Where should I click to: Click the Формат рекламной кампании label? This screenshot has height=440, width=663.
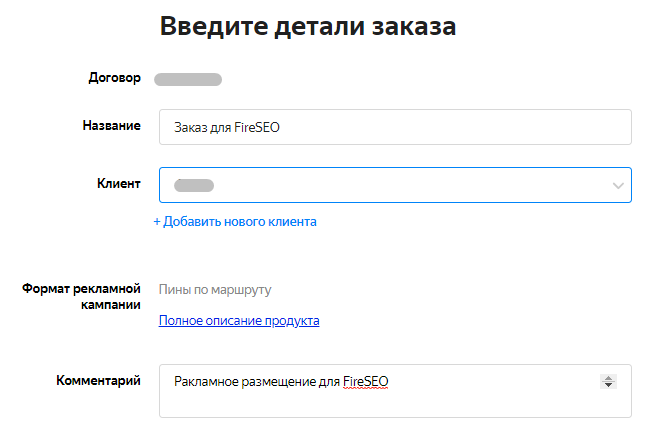[81, 297]
